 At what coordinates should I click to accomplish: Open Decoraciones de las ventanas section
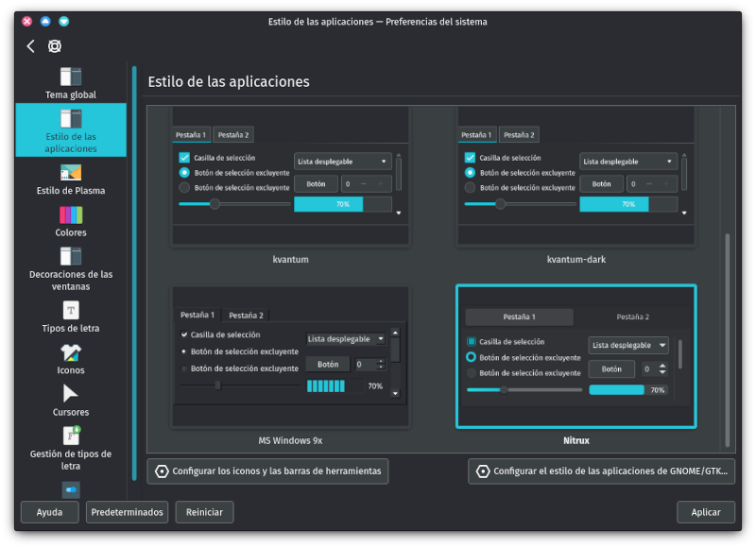tap(71, 256)
